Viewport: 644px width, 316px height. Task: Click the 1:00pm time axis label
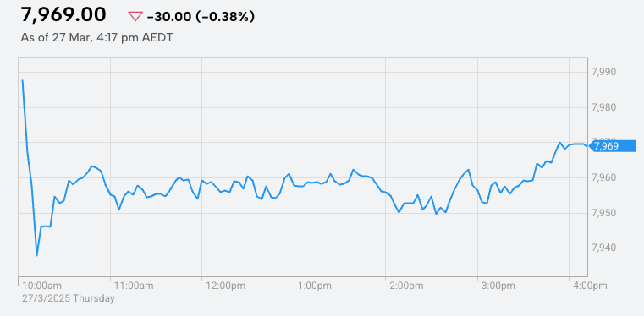coord(315,286)
